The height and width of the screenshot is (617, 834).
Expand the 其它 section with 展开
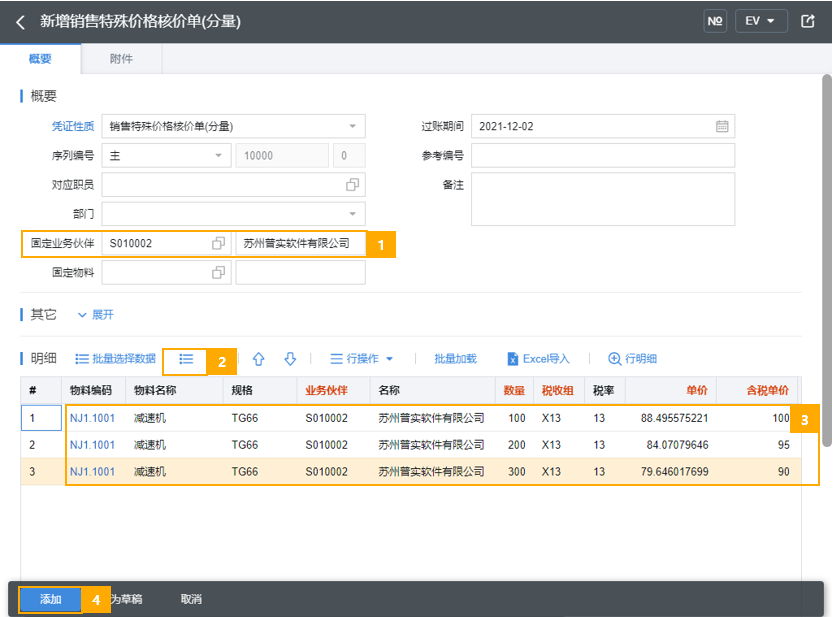pyautogui.click(x=96, y=315)
